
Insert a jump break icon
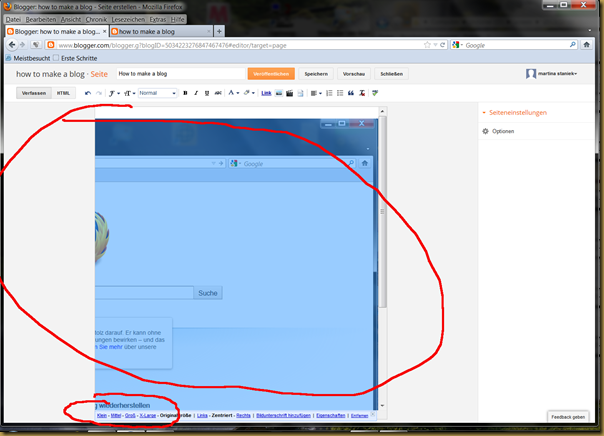coord(300,93)
